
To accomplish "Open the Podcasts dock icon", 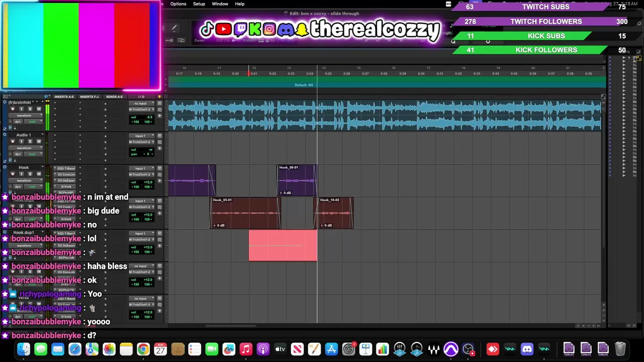I will click(263, 349).
